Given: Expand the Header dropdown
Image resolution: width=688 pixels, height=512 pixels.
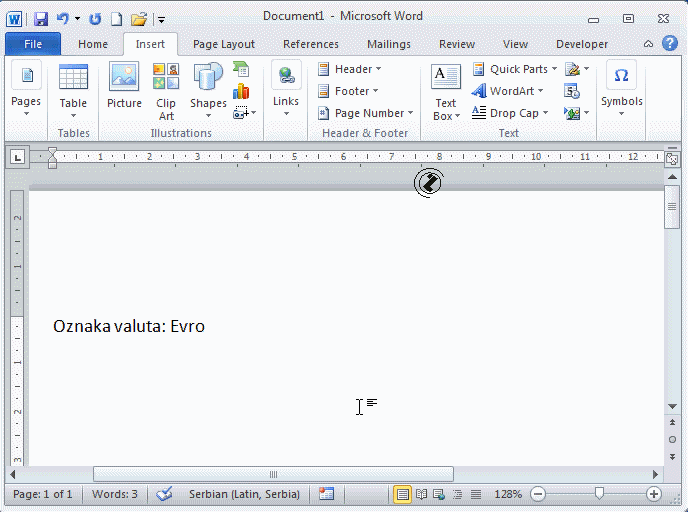Looking at the screenshot, I should tap(351, 69).
